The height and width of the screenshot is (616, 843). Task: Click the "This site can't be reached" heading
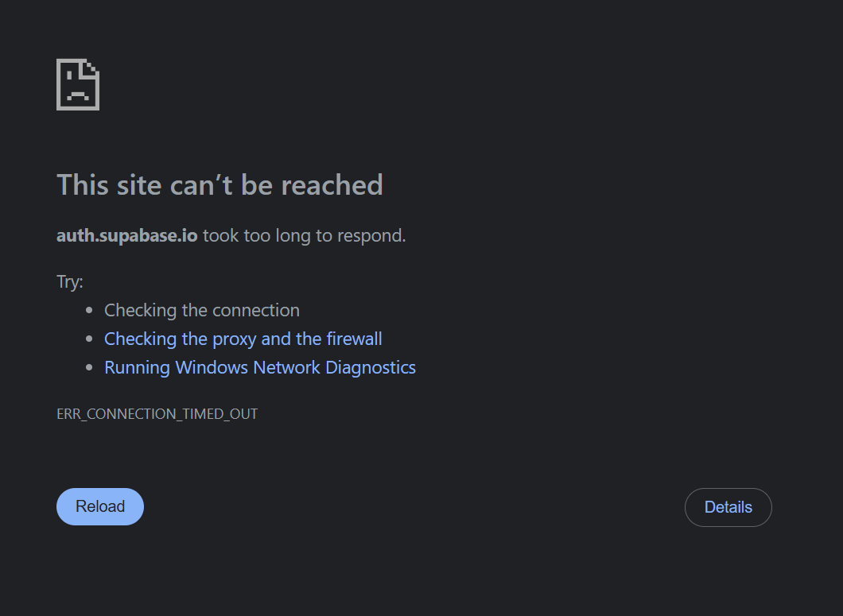click(x=219, y=185)
